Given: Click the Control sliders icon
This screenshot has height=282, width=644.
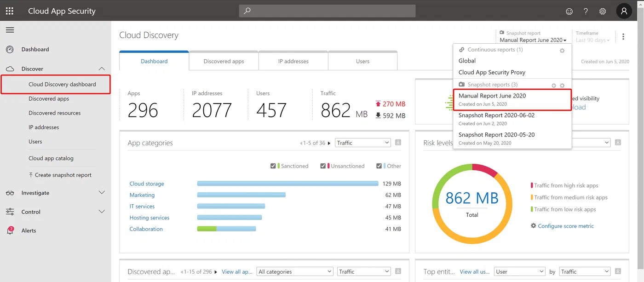Looking at the screenshot, I should click(10, 212).
